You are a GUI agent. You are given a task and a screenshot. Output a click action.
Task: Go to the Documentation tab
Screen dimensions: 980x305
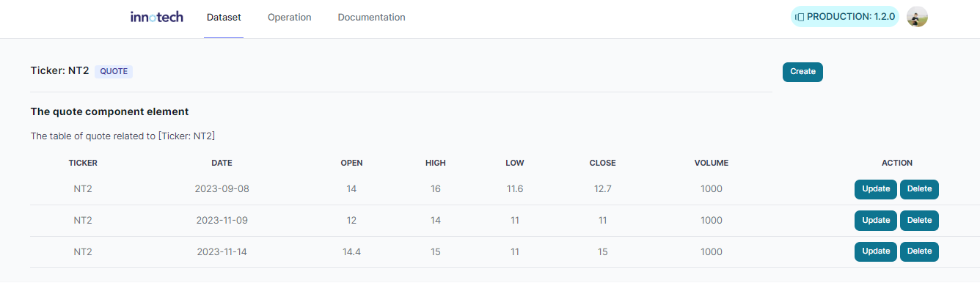coord(371,17)
